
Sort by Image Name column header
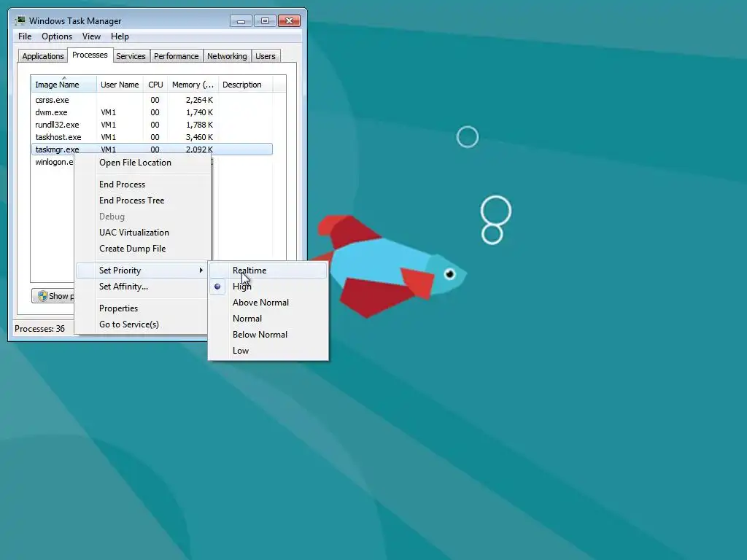(x=64, y=85)
